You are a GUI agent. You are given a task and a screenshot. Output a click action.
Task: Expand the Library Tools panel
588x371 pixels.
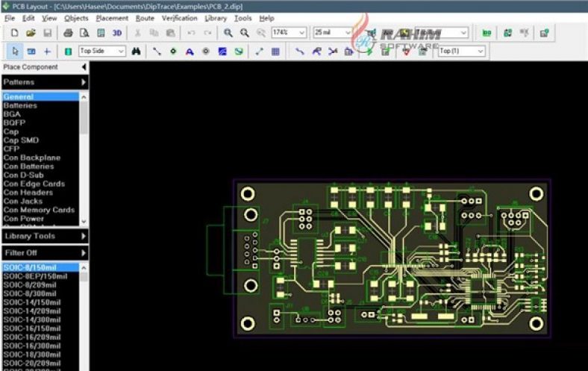click(84, 236)
